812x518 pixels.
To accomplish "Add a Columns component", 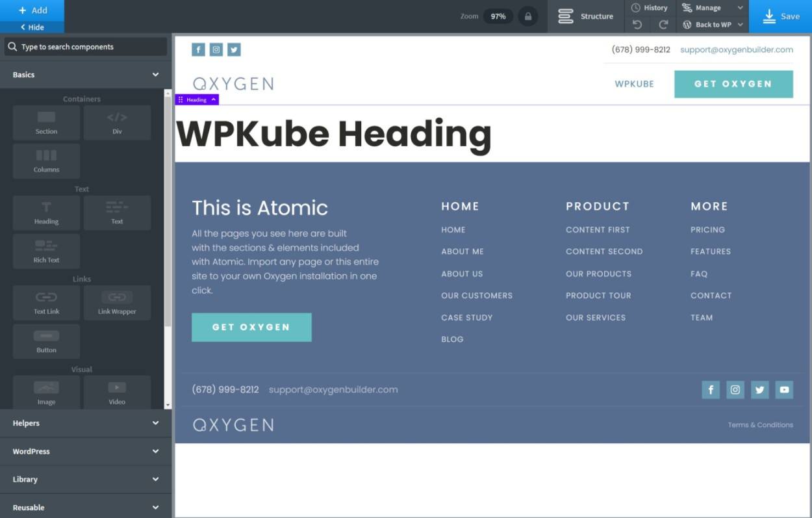I will (x=46, y=161).
